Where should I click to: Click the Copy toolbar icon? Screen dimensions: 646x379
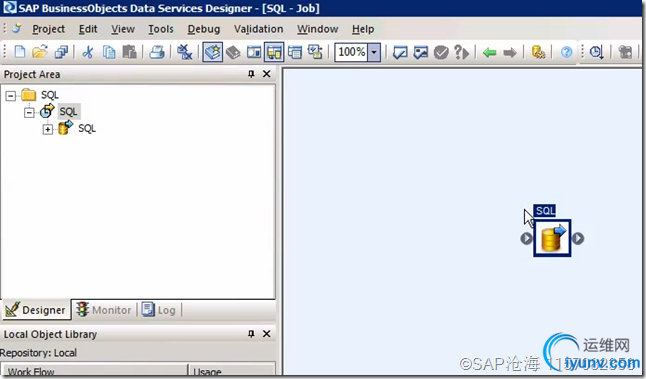(109, 52)
